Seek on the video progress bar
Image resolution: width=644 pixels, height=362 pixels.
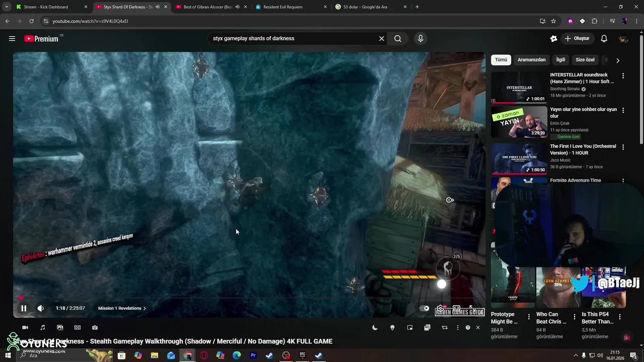249,298
